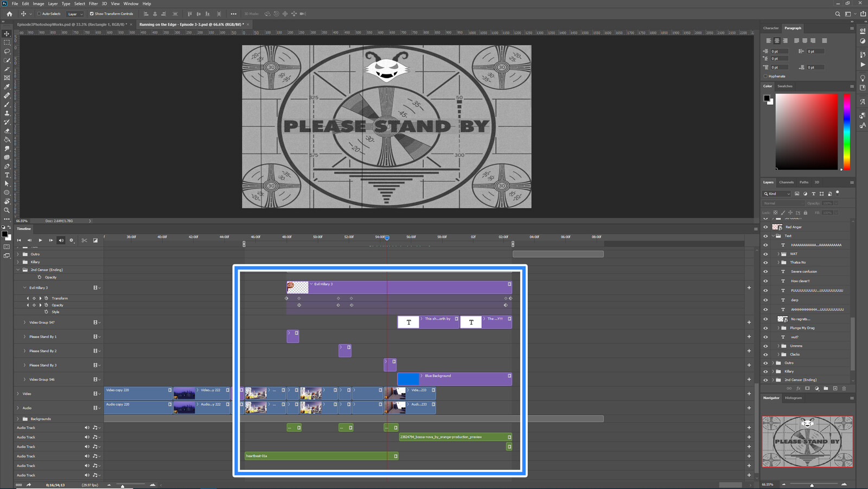Open timeline playback settings gear
Screen dimensions: 868x489
click(71, 240)
